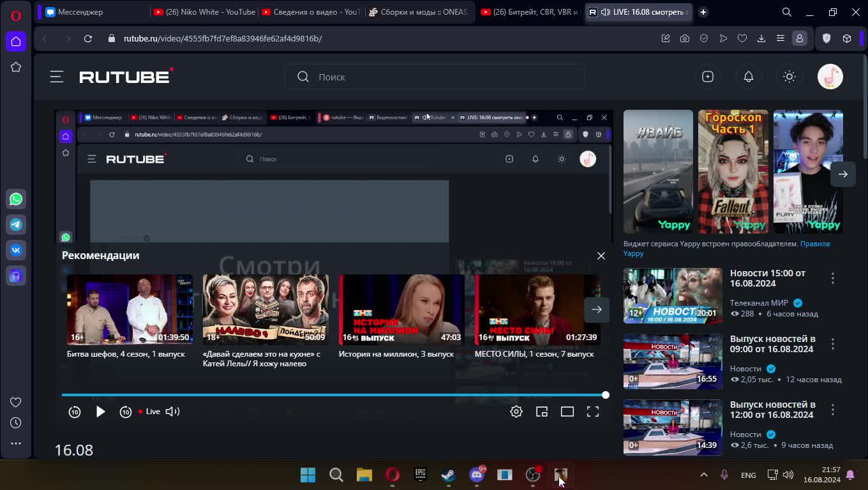Click the Поиск search field
Image resolution: width=868 pixels, height=490 pixels.
pyautogui.click(x=434, y=77)
